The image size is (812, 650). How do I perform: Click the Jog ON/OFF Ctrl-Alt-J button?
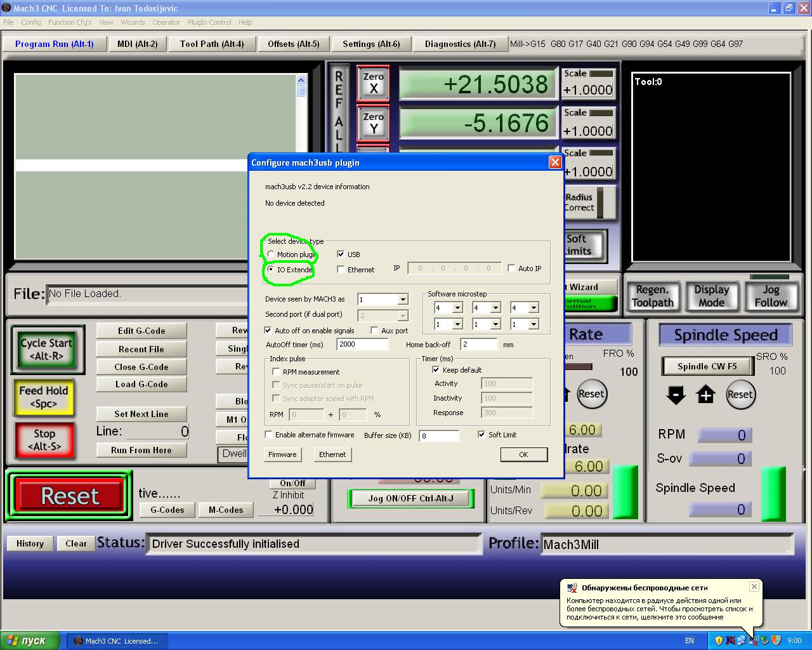410,498
